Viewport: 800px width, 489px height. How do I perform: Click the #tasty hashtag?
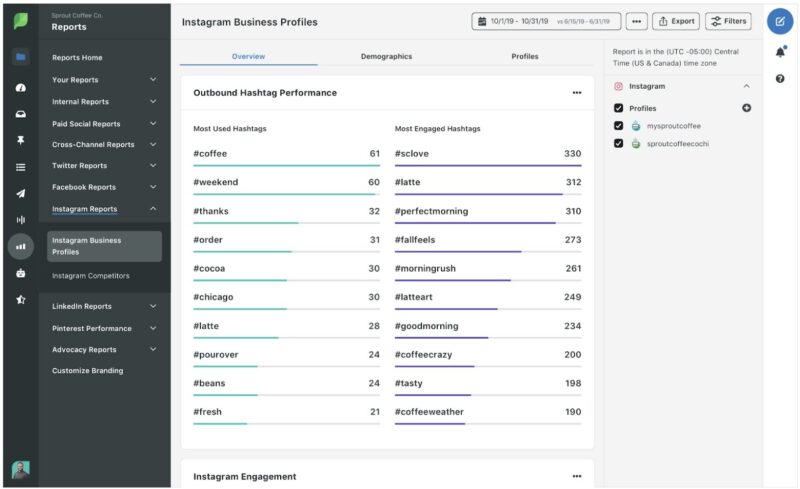409,383
